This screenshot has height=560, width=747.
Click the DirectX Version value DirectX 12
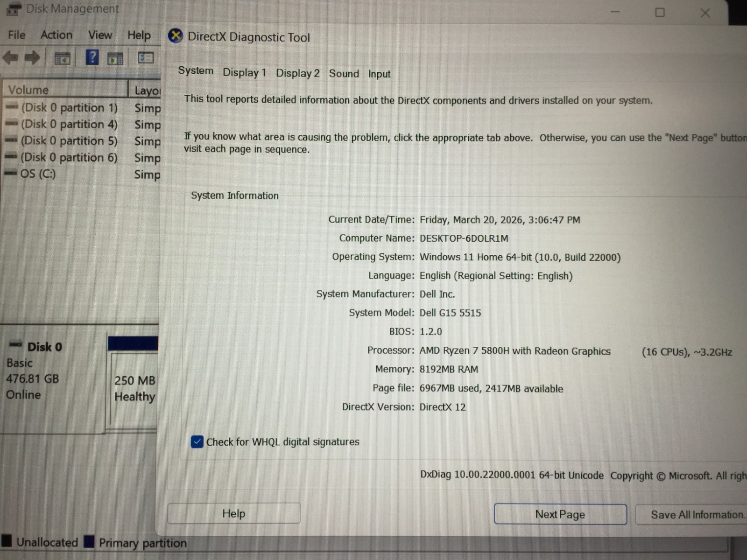point(442,407)
